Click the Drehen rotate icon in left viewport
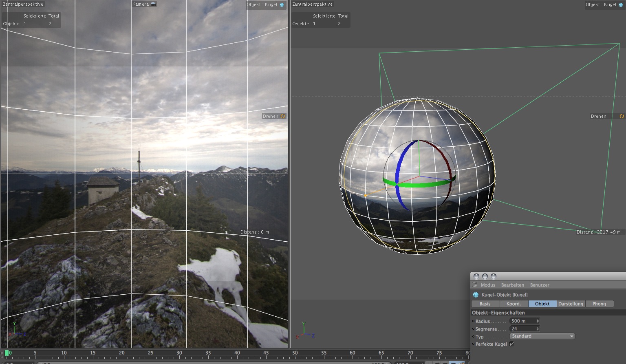 click(x=283, y=116)
